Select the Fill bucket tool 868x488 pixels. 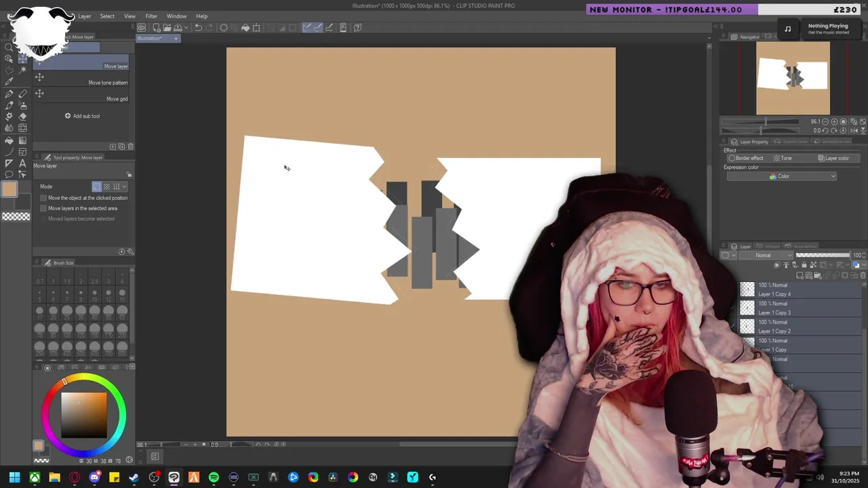(9, 141)
